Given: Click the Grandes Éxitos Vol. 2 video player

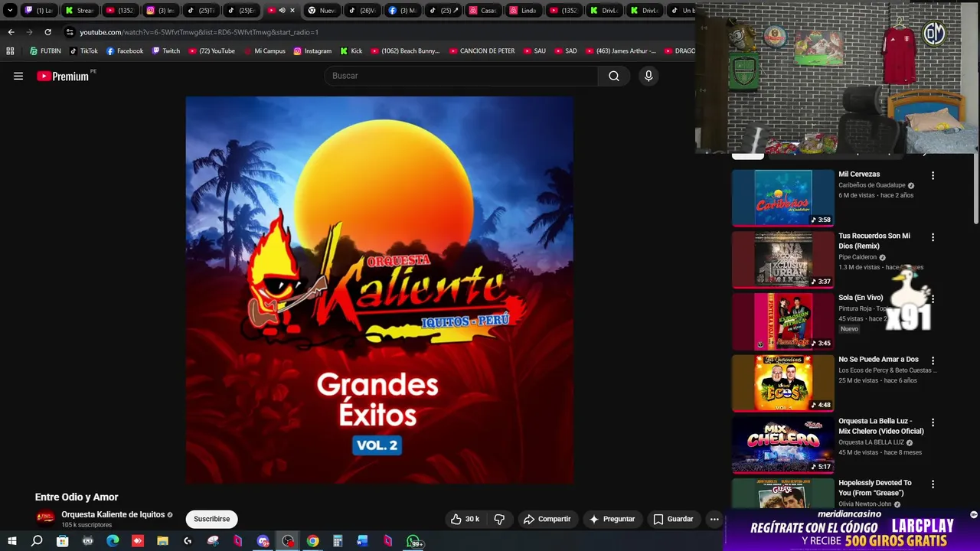Looking at the screenshot, I should 379,290.
